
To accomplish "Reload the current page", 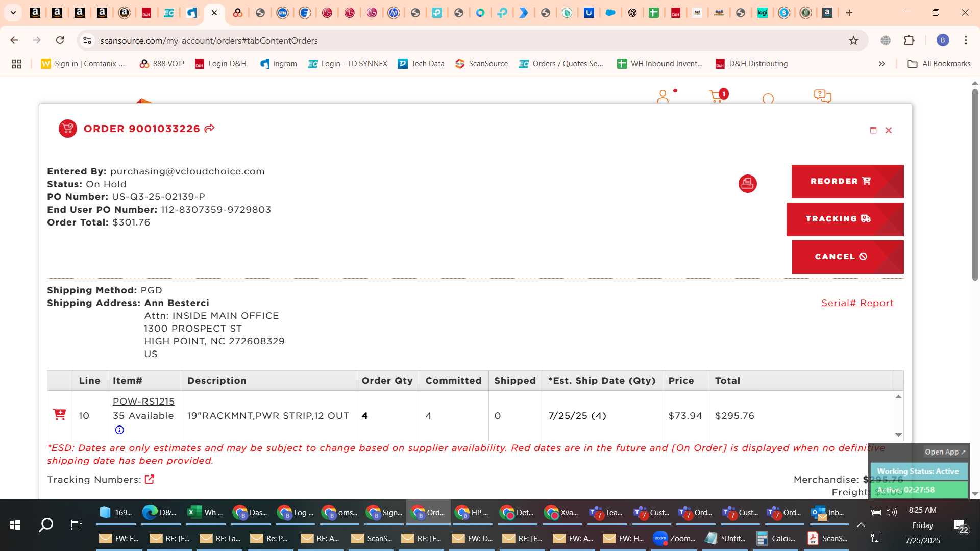I will point(60,40).
